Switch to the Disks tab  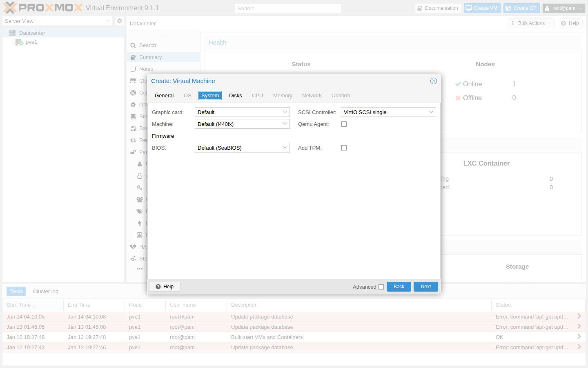point(235,95)
